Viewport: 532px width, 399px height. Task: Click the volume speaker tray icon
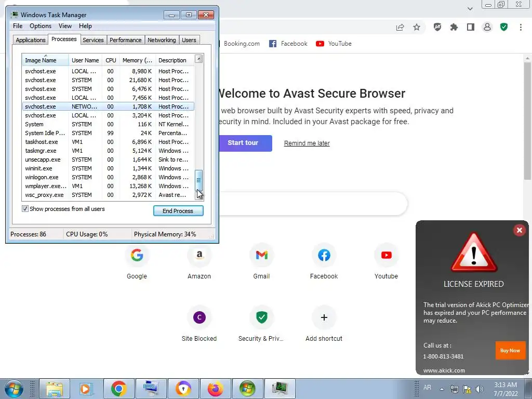(480, 389)
